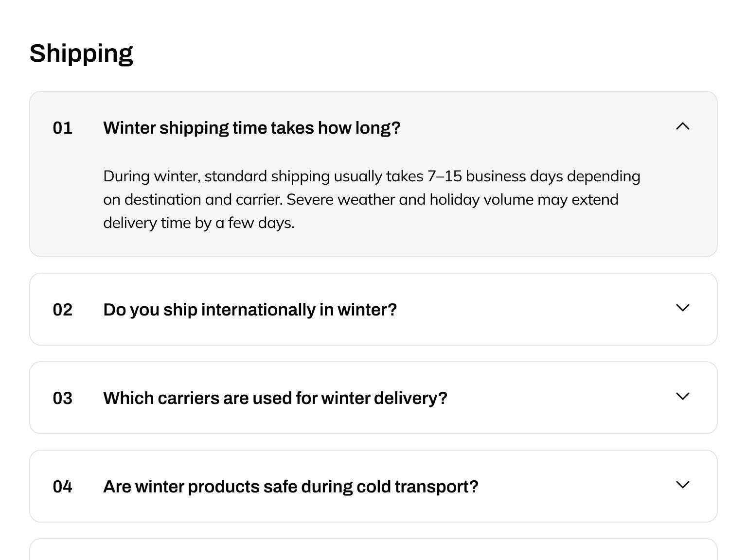Image resolution: width=747 pixels, height=560 pixels.
Task: Click the number 04 label
Action: click(x=62, y=487)
